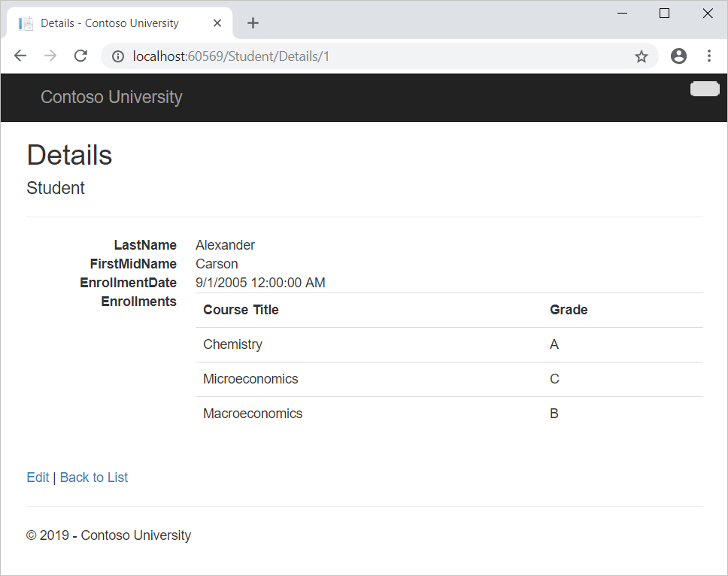
Task: Toggle the collapsed navbar menu button
Action: pyautogui.click(x=704, y=89)
